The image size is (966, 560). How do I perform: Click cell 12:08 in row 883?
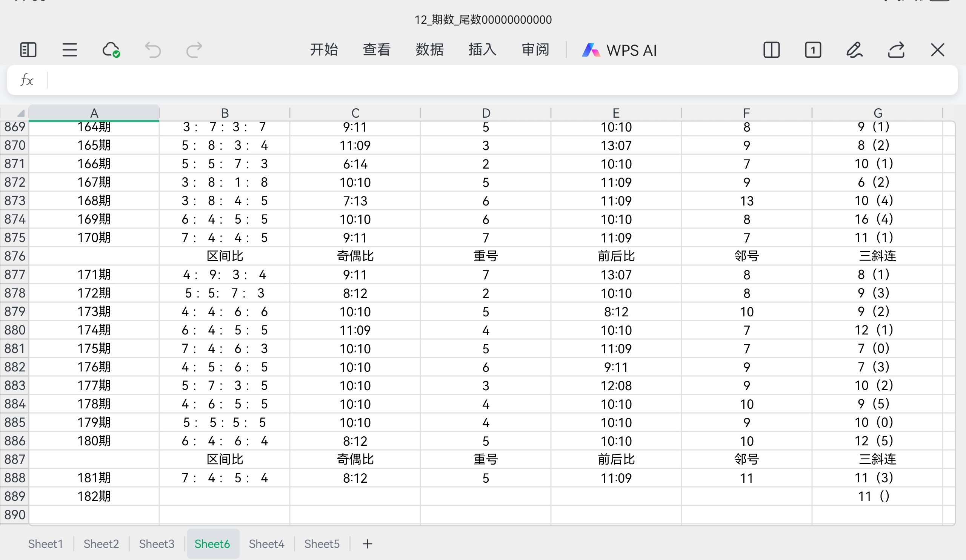pos(616,385)
